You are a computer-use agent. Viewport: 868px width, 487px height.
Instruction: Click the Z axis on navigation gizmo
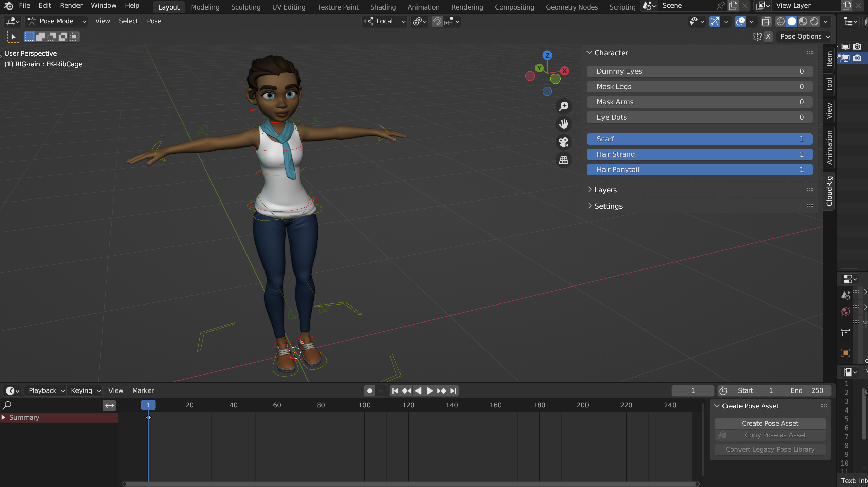point(547,55)
